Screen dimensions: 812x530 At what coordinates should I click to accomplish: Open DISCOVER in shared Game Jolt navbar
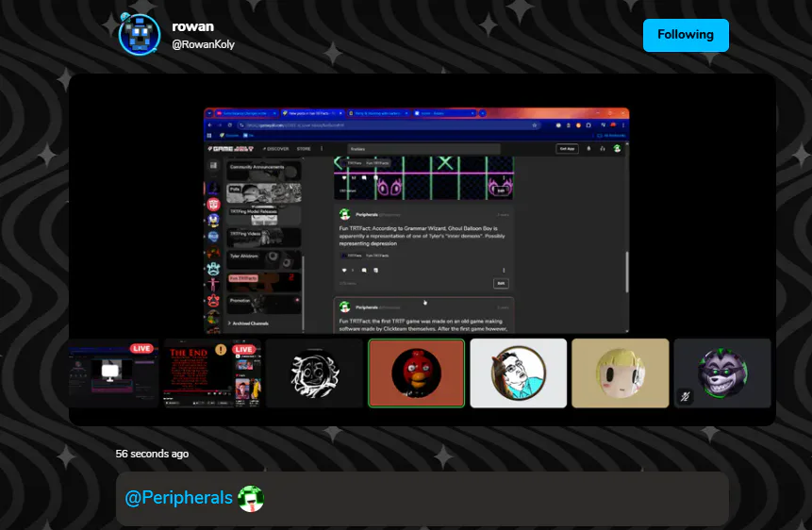[276, 149]
